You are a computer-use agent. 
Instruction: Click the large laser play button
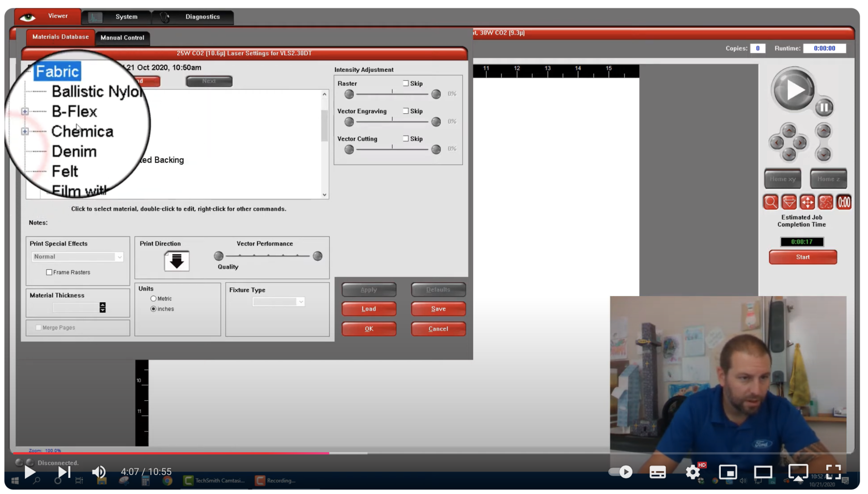pos(793,89)
